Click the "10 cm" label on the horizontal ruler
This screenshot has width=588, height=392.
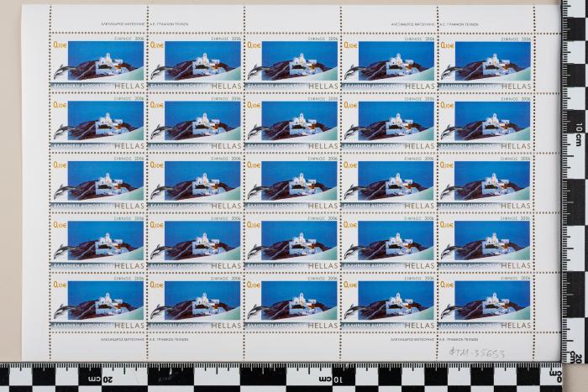pyautogui.click(x=330, y=379)
